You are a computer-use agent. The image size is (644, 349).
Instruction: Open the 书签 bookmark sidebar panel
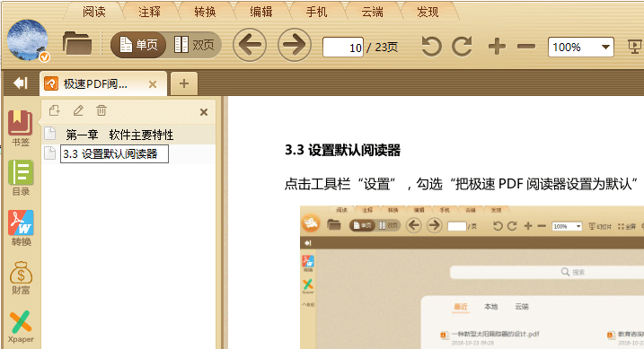[21, 127]
